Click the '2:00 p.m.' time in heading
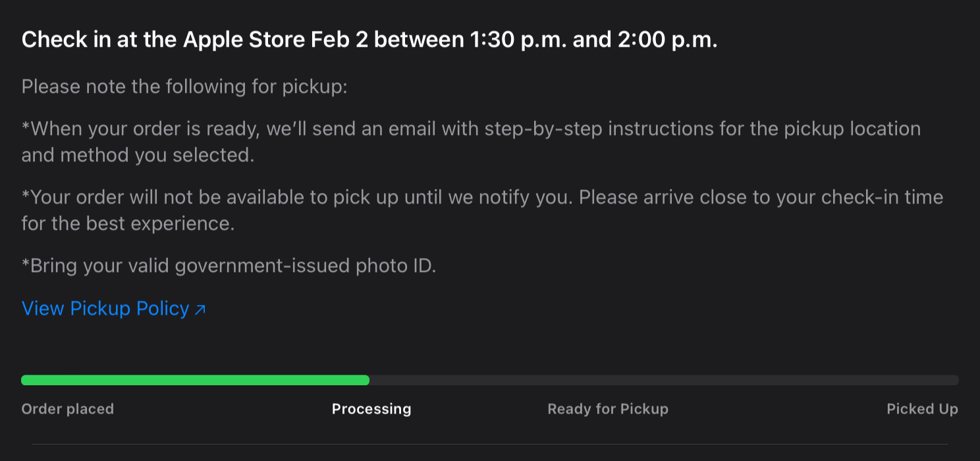 coord(667,40)
